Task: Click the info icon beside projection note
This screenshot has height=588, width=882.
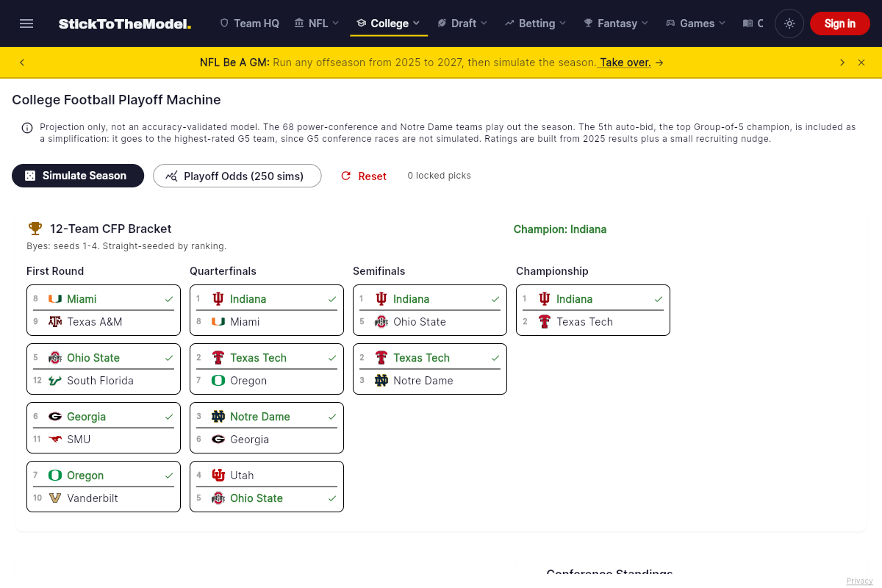Action: click(27, 128)
